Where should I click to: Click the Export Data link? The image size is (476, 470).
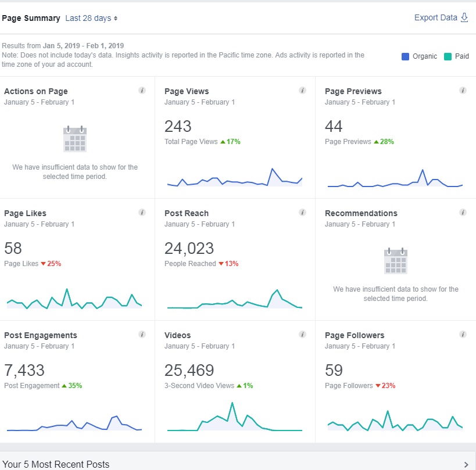point(436,17)
